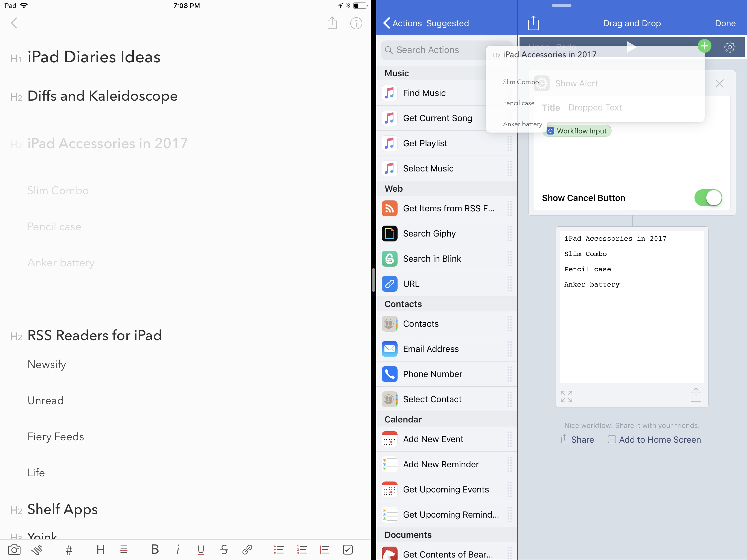Insert a photo using the camera icon
Image resolution: width=747 pixels, height=560 pixels.
(14, 550)
